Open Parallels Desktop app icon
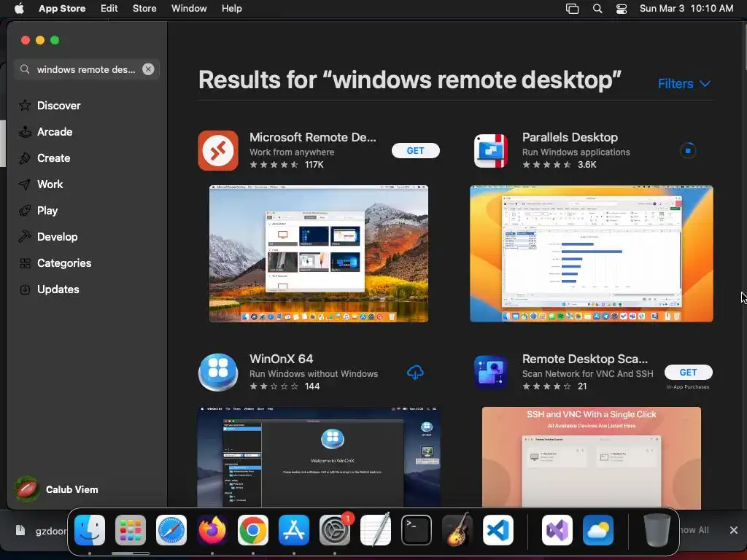The height and width of the screenshot is (560, 747). coord(491,151)
